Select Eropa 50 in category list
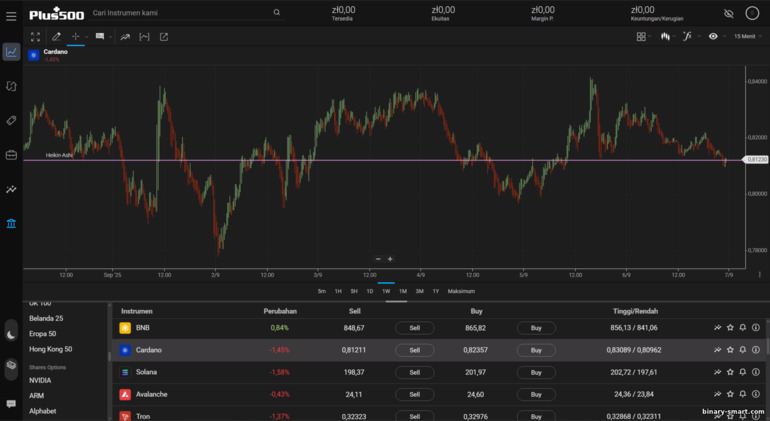770x421 pixels. (43, 334)
